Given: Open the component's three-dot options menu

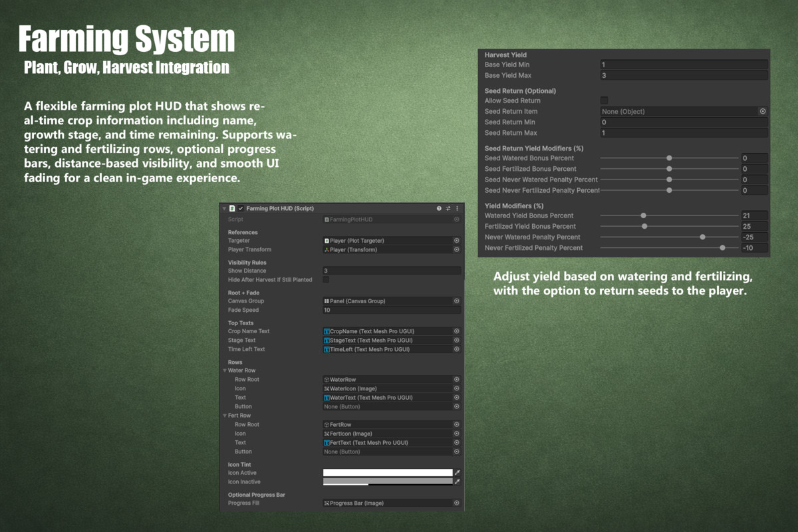Looking at the screenshot, I should [x=457, y=208].
